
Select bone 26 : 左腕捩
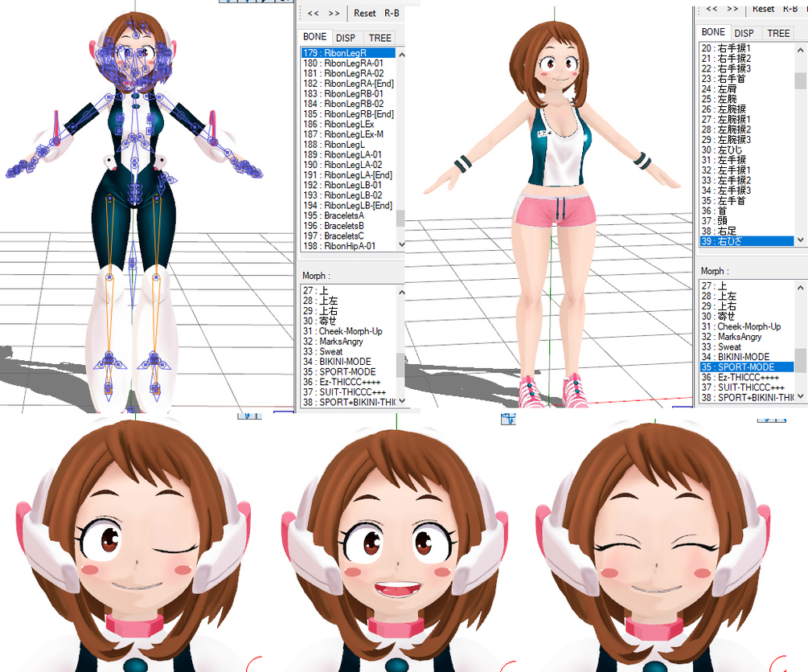point(747,109)
